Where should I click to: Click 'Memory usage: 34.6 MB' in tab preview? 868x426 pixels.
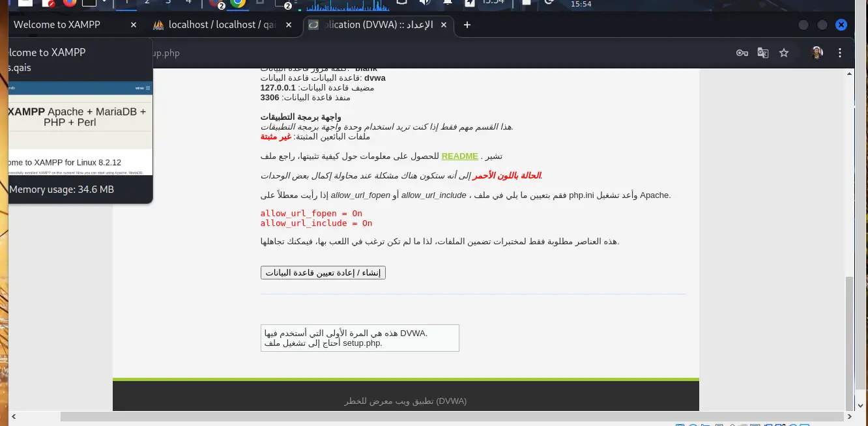click(x=62, y=190)
